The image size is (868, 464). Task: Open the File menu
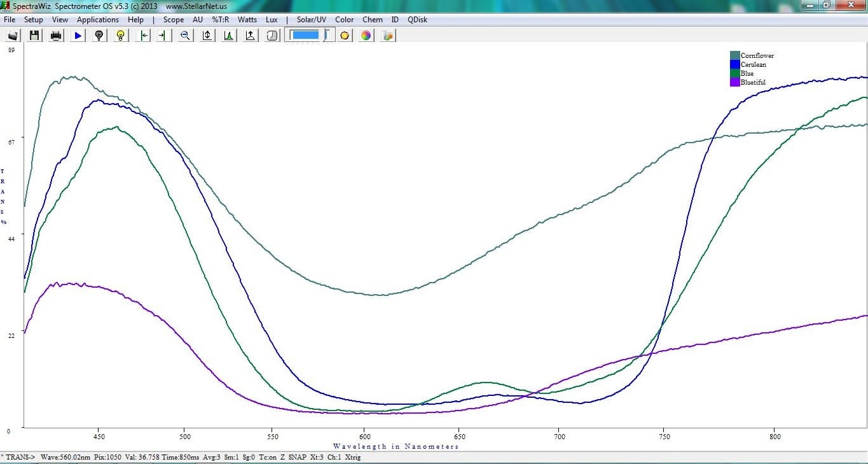10,20
